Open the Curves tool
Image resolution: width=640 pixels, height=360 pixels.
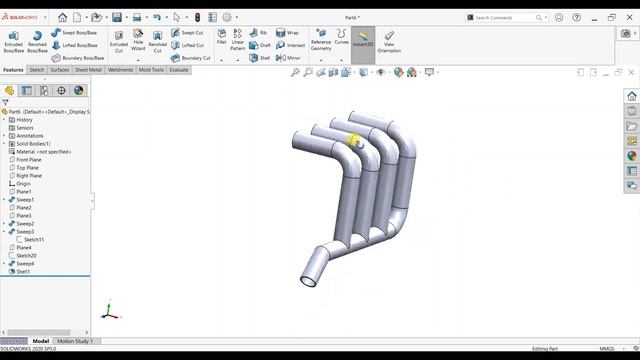point(342,37)
